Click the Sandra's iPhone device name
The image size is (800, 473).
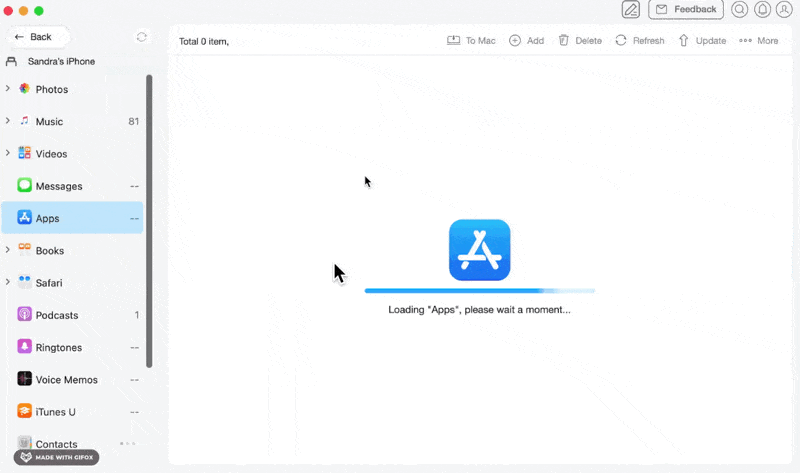[61, 61]
